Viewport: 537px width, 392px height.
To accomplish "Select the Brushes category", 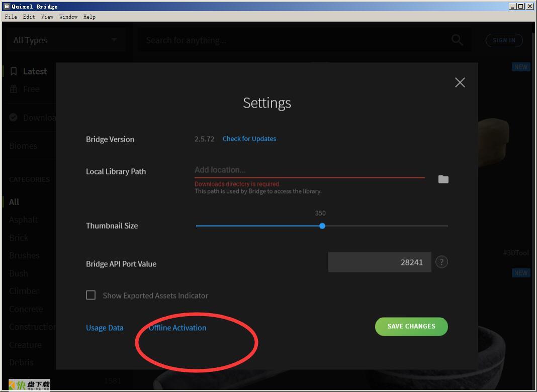I will click(24, 255).
